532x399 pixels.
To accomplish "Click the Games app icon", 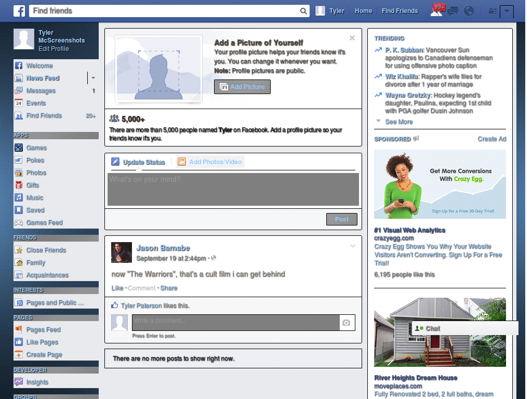I will 19,148.
